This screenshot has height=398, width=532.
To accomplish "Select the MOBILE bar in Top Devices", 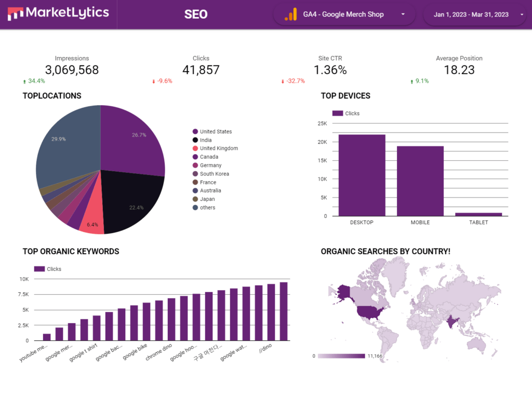I will click(420, 181).
